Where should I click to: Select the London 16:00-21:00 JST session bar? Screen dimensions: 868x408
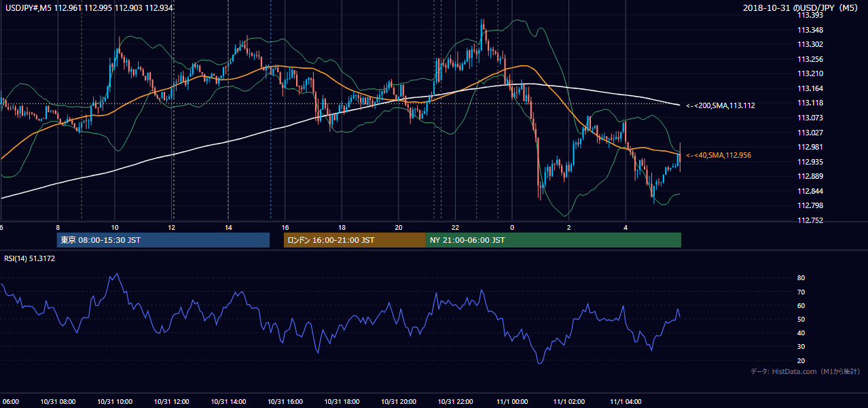click(355, 240)
